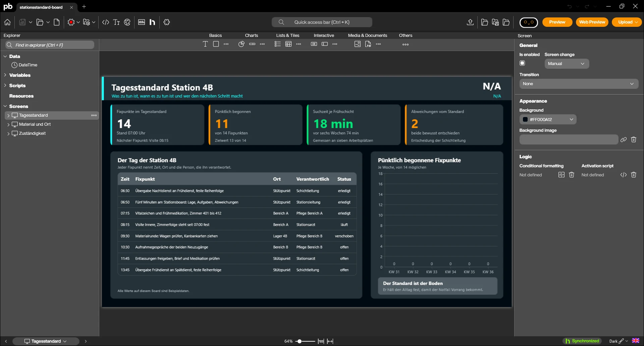Expand the Variables section
Screen dimensions: 644x346
5,75
